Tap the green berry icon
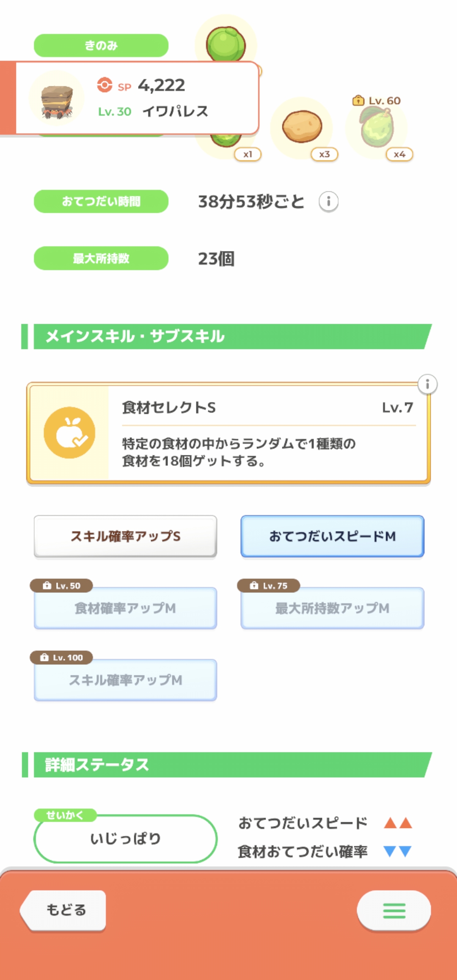The height and width of the screenshot is (980, 457). 226,44
